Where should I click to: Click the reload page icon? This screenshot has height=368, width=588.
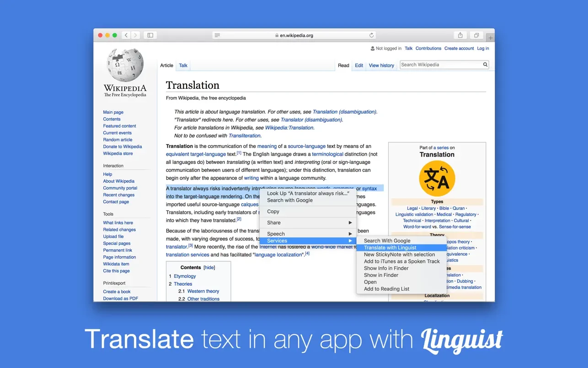(x=372, y=35)
